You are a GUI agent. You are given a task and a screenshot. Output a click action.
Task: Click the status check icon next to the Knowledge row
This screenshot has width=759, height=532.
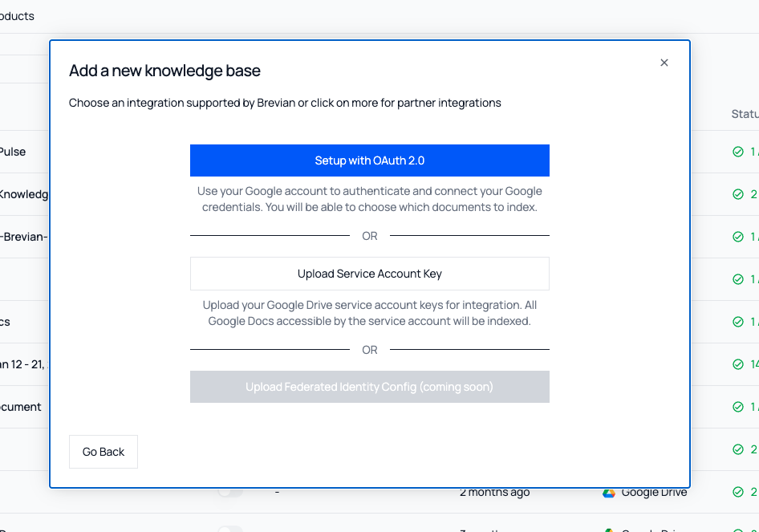tap(738, 193)
